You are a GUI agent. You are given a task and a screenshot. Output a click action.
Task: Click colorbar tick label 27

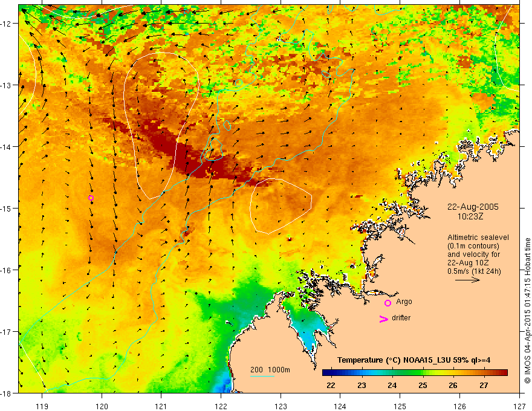[x=484, y=385]
